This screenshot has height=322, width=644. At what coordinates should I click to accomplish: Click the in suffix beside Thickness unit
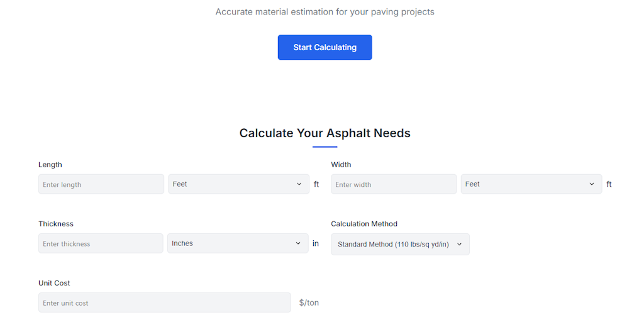coord(316,243)
